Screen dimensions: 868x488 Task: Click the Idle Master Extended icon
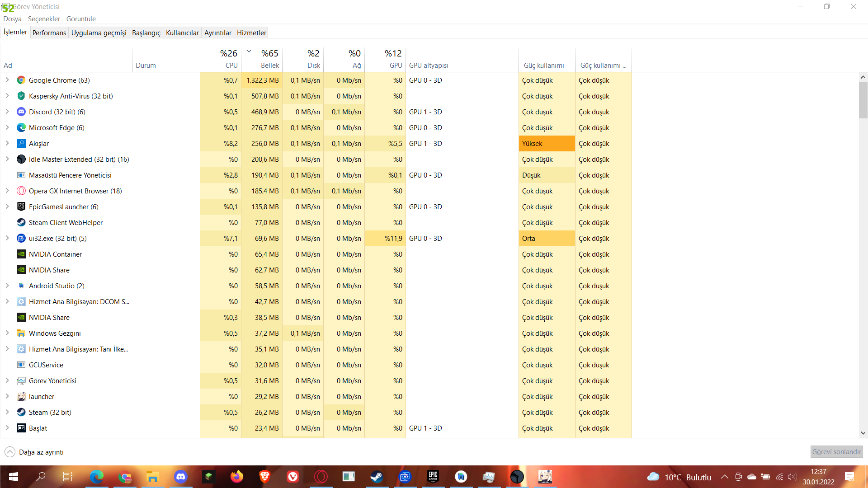[x=21, y=160]
